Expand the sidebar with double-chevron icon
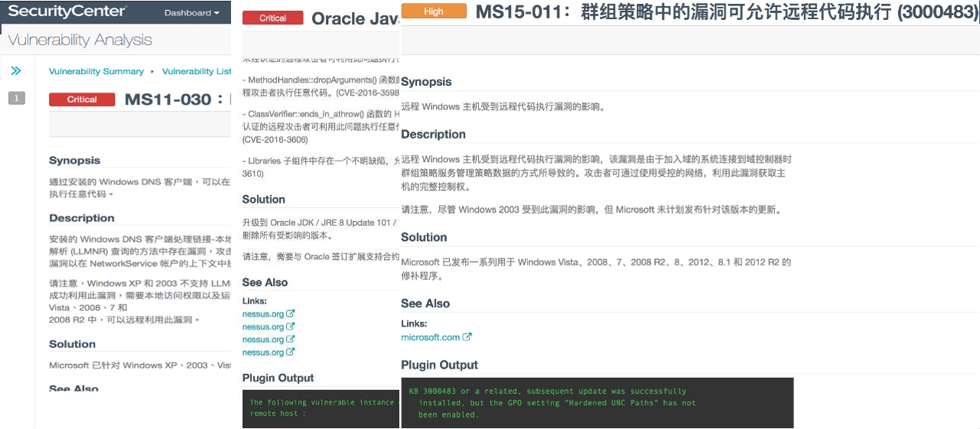This screenshot has width=980, height=429. pos(16,71)
